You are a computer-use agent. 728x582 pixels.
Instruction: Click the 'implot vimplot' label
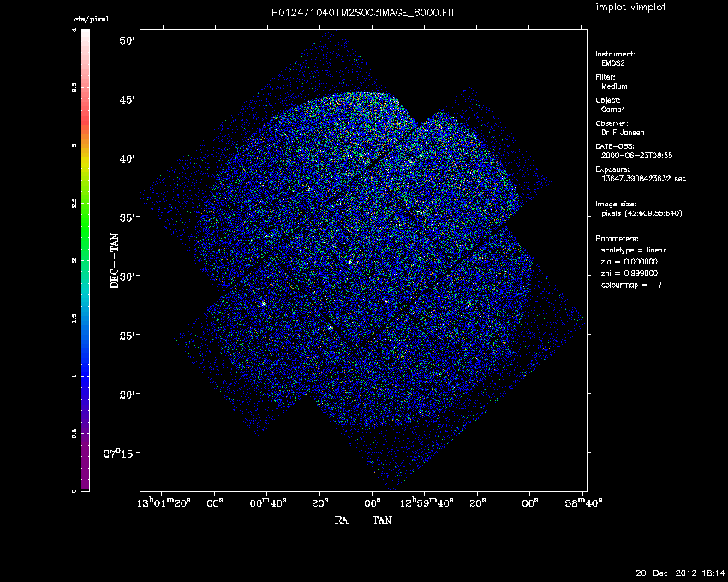tap(630, 7)
